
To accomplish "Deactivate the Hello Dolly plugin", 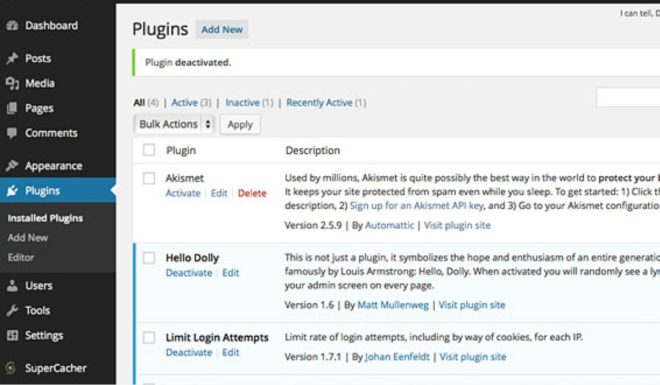I will click(189, 273).
